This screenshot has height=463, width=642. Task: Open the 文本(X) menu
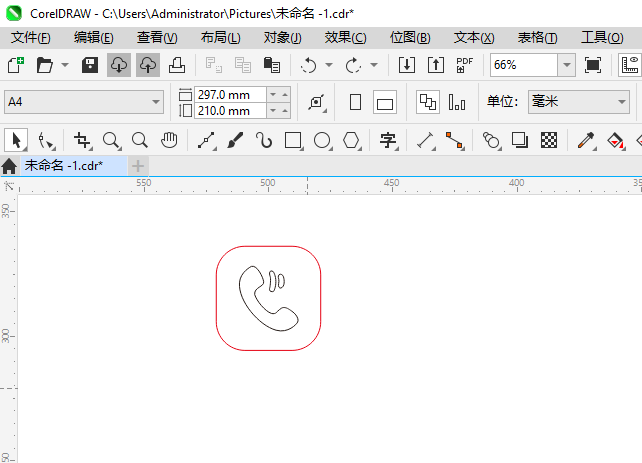474,38
